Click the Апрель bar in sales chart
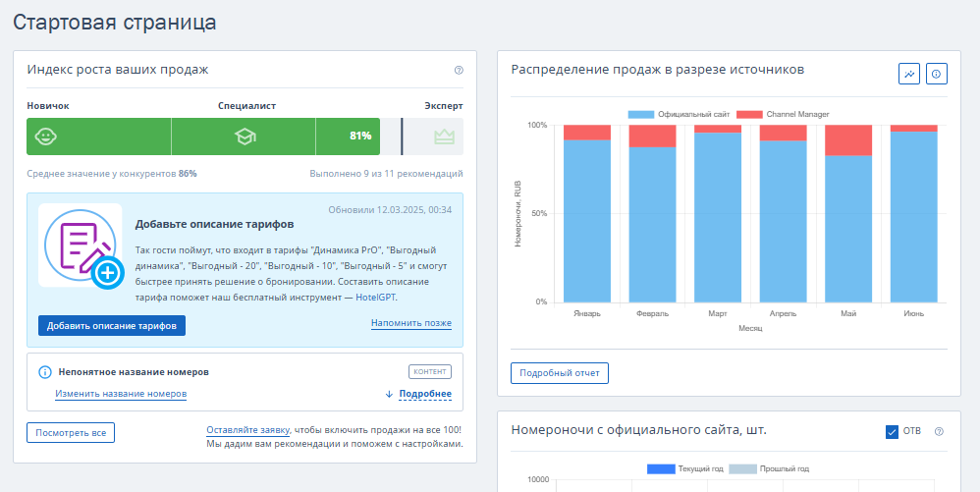 click(x=784, y=214)
